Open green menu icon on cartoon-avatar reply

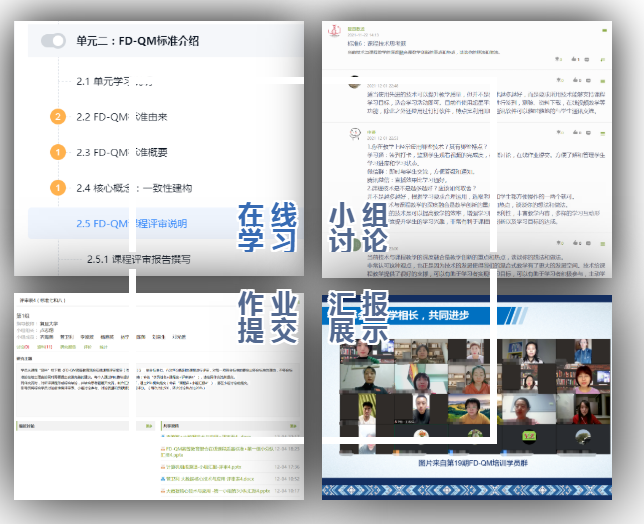tap(603, 133)
